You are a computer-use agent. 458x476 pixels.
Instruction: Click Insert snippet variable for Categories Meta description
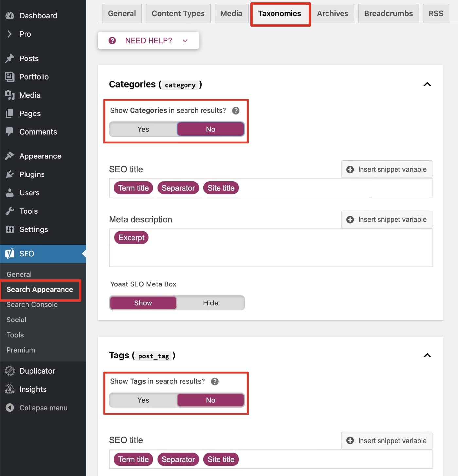[387, 219]
